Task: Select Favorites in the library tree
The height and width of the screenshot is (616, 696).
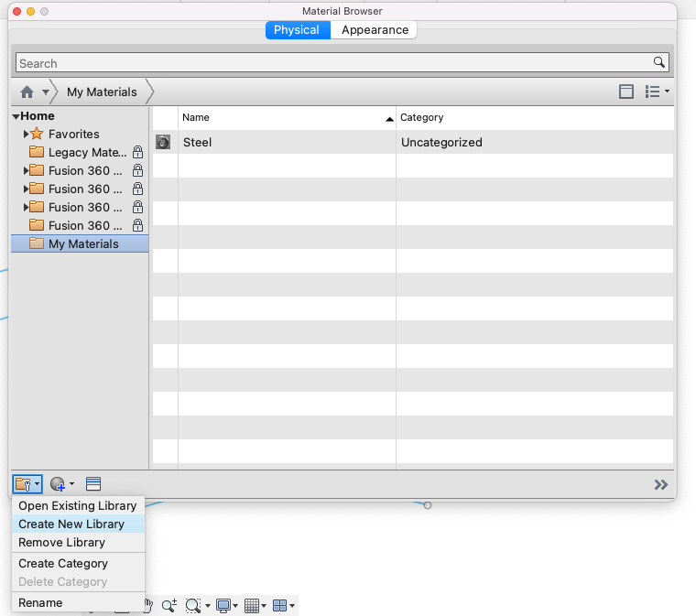Action: [x=73, y=134]
